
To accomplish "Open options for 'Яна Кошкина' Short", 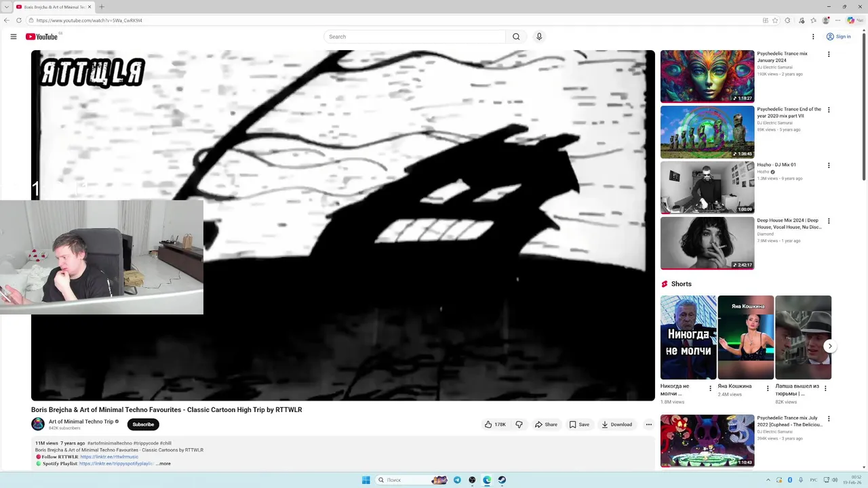I will click(x=768, y=388).
